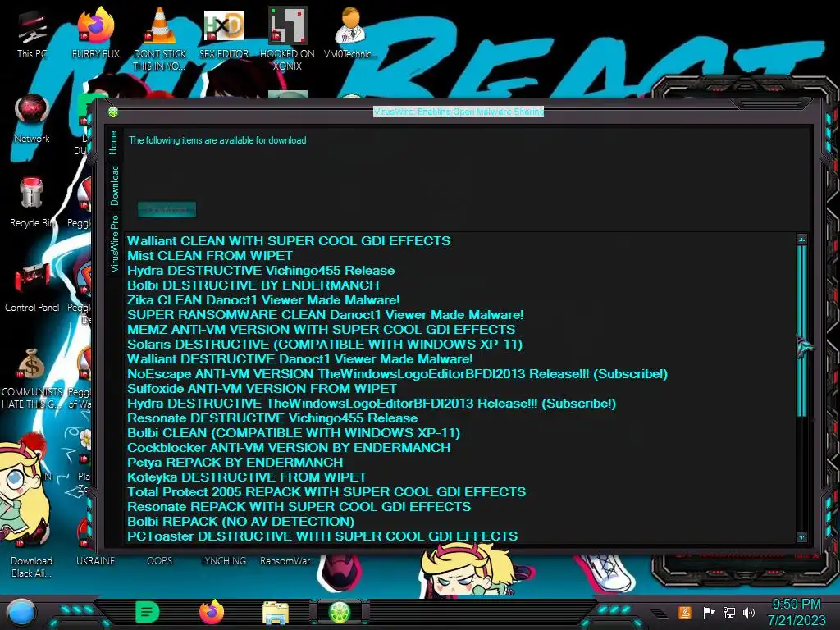Select 'Zika CLEAN Danoct1 Viewer Made Malware!' row
840x630 pixels.
tap(263, 300)
